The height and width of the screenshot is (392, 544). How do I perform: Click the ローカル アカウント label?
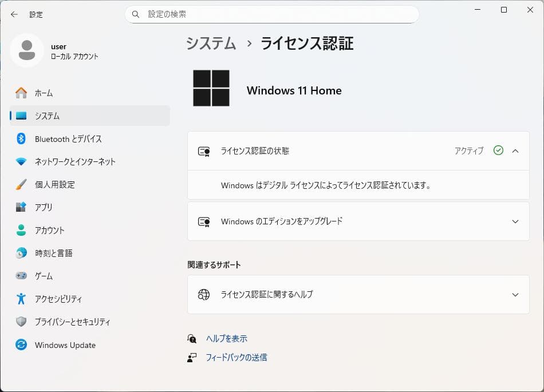pos(74,57)
